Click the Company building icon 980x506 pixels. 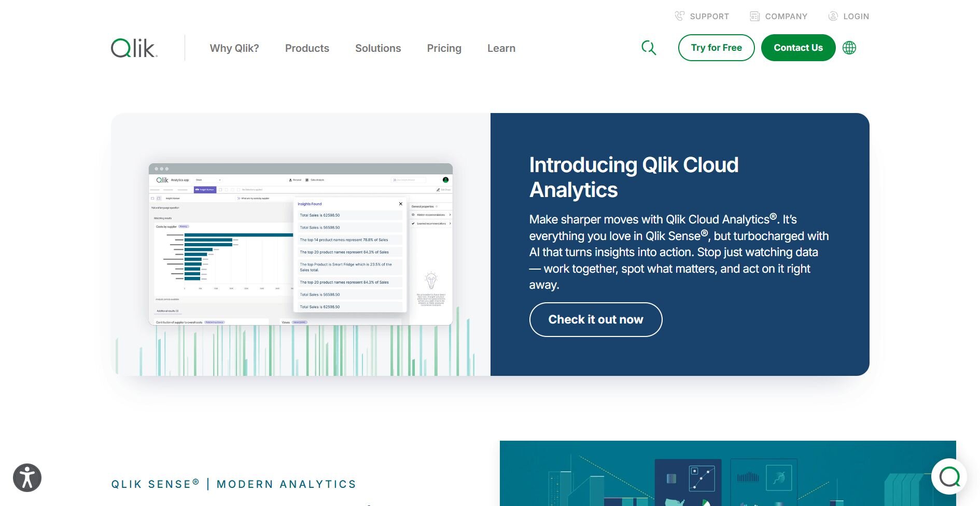[754, 16]
